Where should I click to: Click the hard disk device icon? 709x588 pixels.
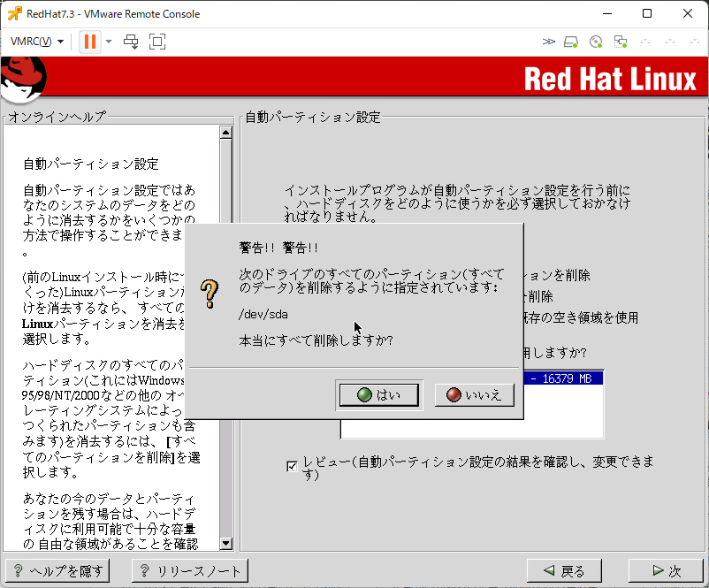571,42
